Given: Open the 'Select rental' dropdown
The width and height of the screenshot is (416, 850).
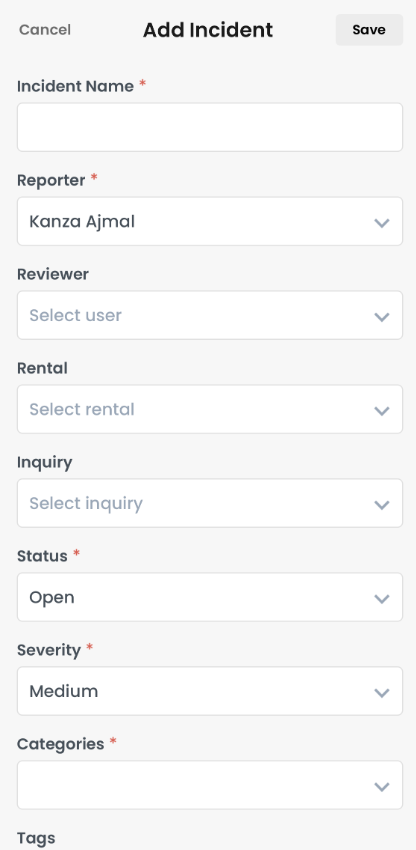Looking at the screenshot, I should (210, 409).
